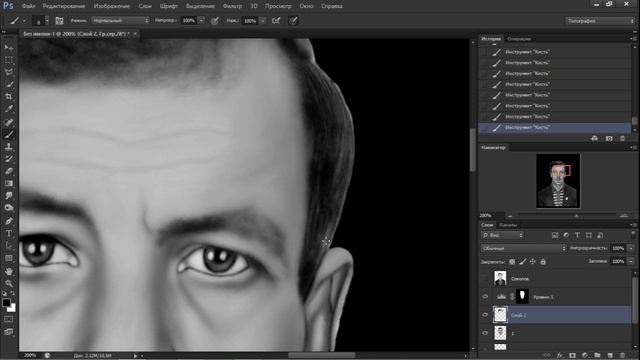Image resolution: width=640 pixels, height=360 pixels.
Task: Open the Фильтр menu
Action: (x=232, y=6)
